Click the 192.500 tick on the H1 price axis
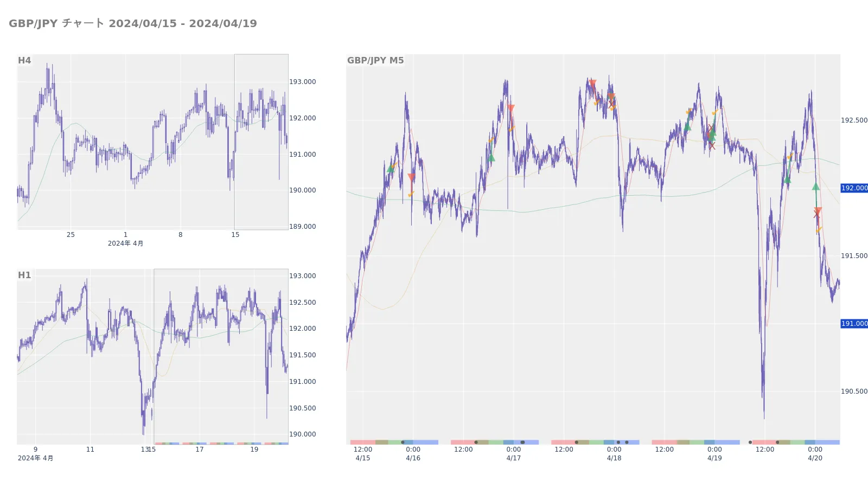The image size is (868, 488). click(302, 303)
